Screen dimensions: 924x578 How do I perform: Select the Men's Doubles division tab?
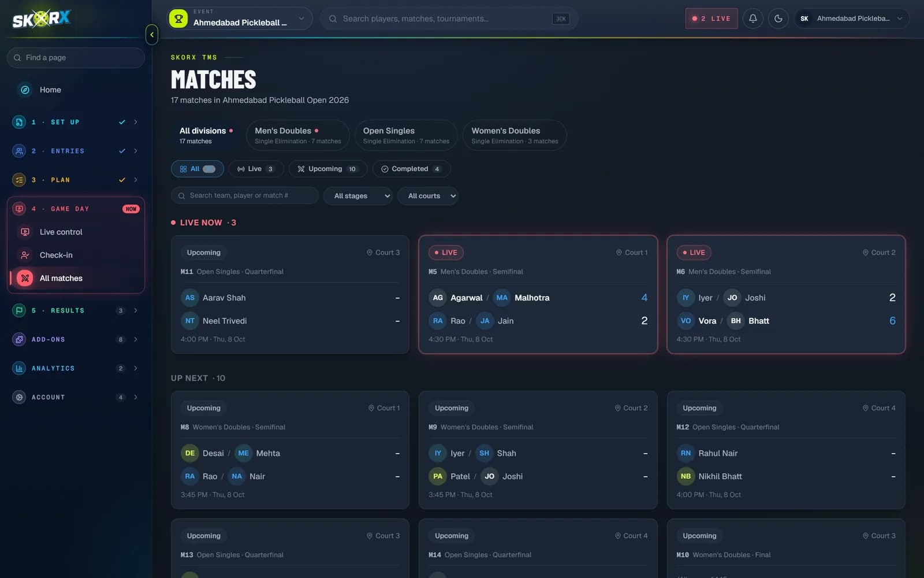(x=298, y=135)
